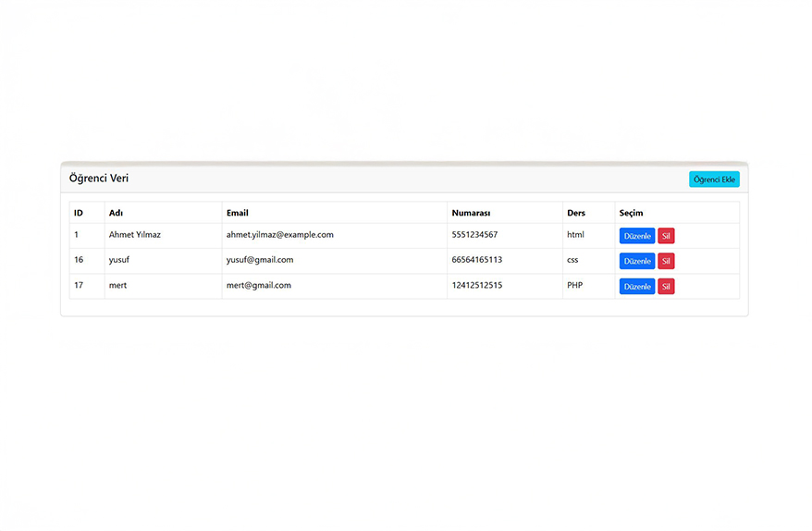Image resolution: width=812 pixels, height=531 pixels.
Task: Open Düzenle for student mert
Action: tap(637, 287)
